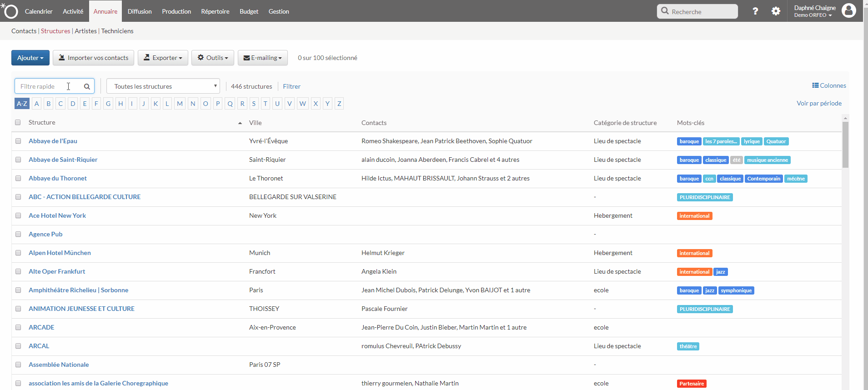Screen dimensions: 868x390
Task: Click the Voir par période link
Action: tap(819, 103)
